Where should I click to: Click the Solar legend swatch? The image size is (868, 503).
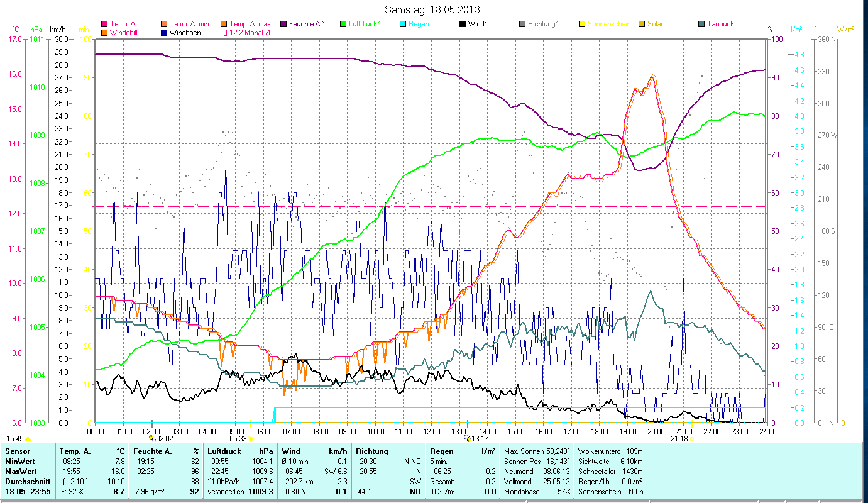tap(642, 24)
